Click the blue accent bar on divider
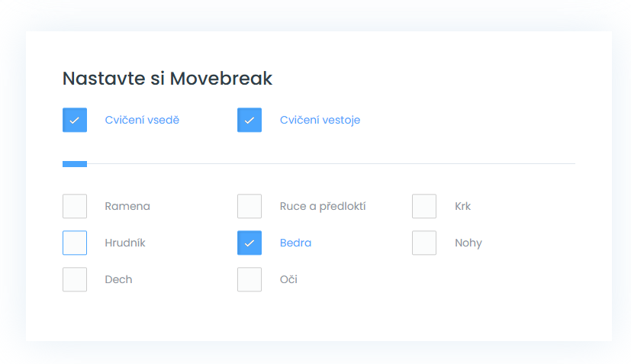The width and height of the screenshot is (631, 364). pos(75,164)
